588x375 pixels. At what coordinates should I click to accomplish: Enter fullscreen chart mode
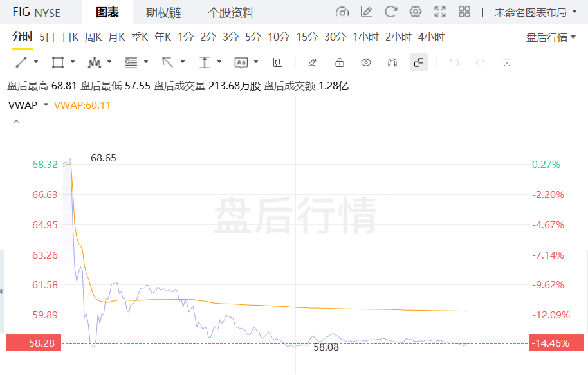click(x=440, y=12)
